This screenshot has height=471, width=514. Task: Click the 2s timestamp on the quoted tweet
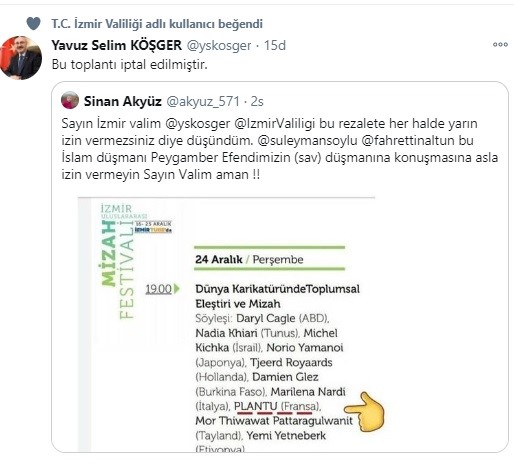point(257,102)
